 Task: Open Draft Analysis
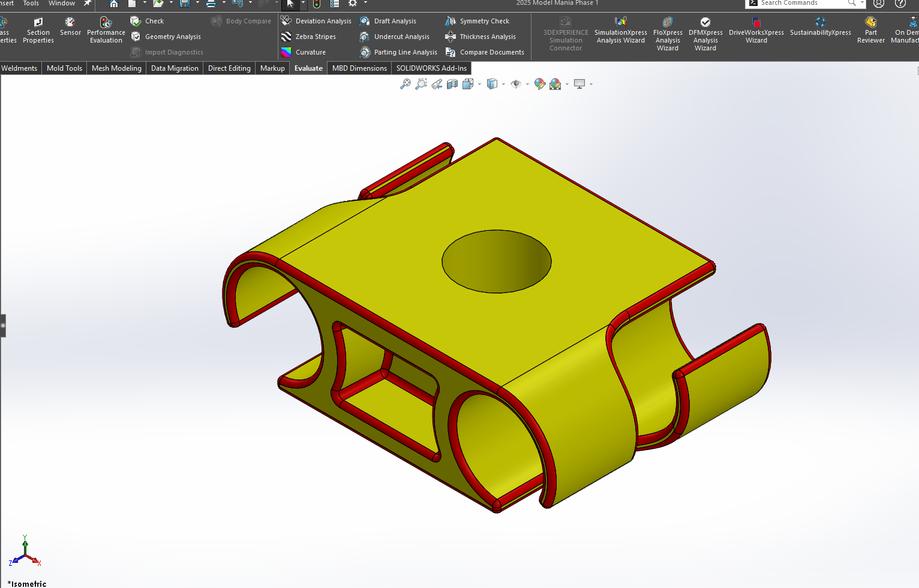coord(388,21)
